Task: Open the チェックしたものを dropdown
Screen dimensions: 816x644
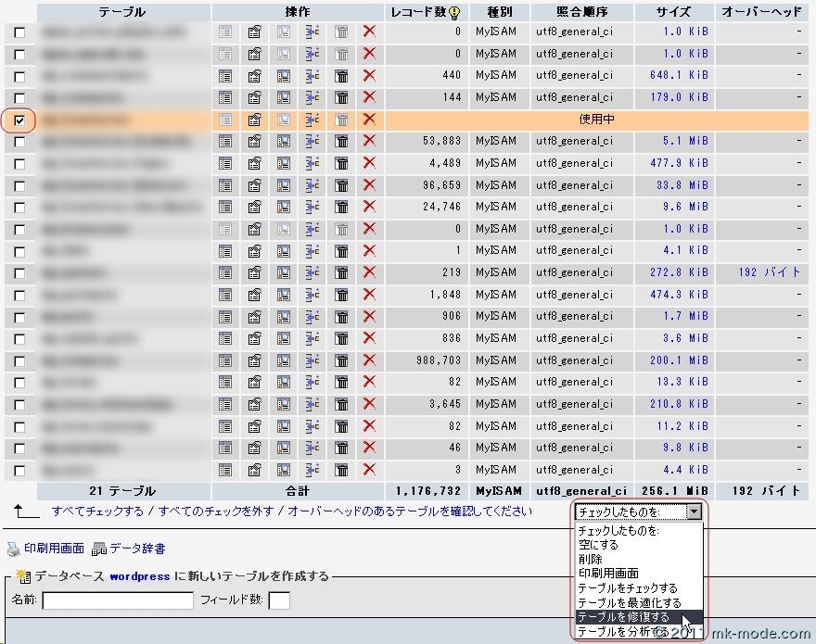Action: pos(639,511)
